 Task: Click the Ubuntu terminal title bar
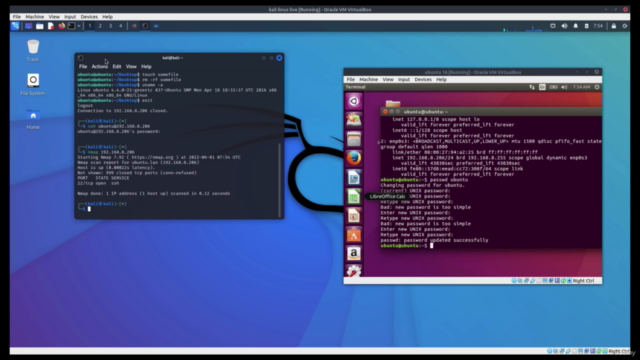click(x=491, y=111)
